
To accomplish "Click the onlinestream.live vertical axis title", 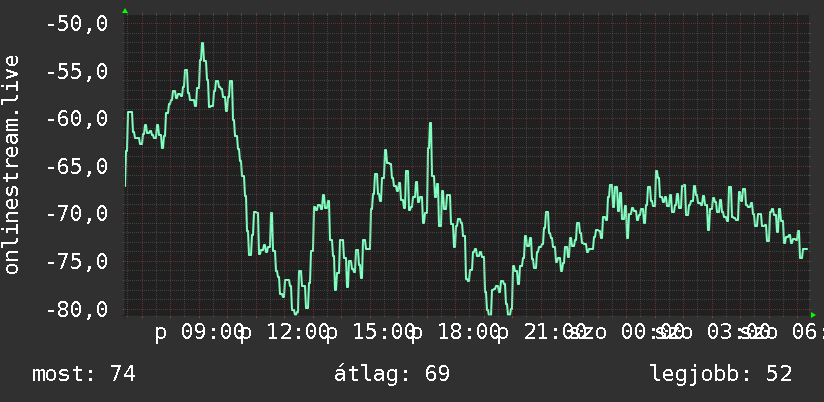I will (11, 164).
